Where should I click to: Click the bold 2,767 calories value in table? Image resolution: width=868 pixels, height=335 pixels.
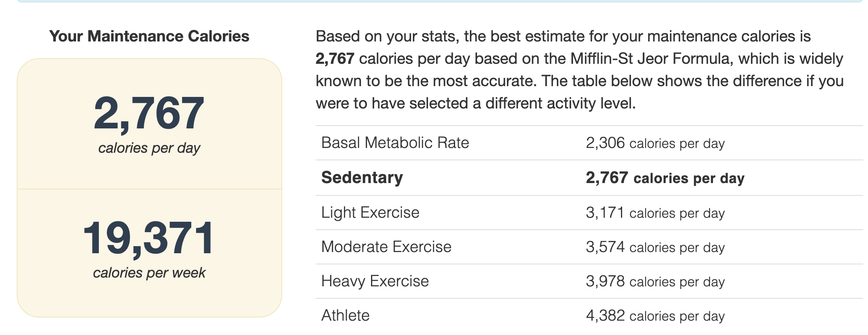click(x=665, y=178)
